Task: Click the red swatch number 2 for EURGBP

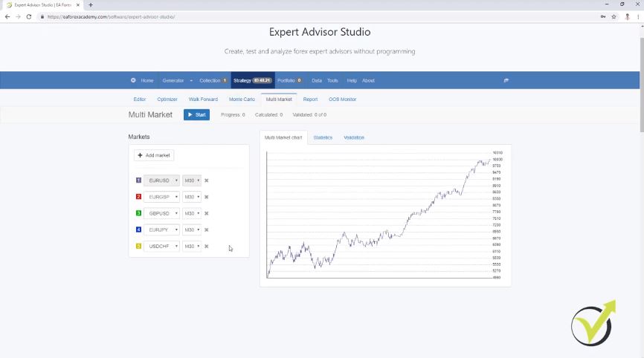Action: 138,196
